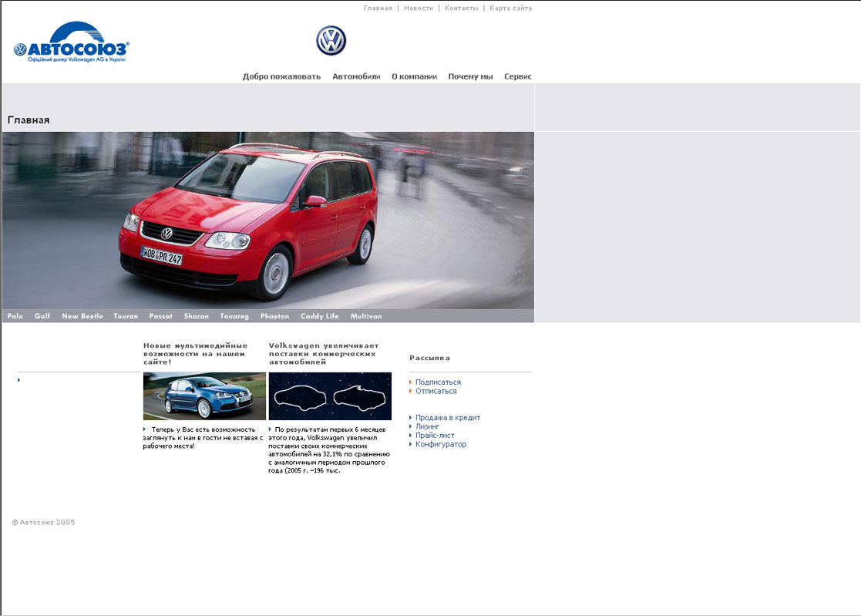Click the Рассылка heading
The height and width of the screenshot is (616, 861).
point(430,358)
